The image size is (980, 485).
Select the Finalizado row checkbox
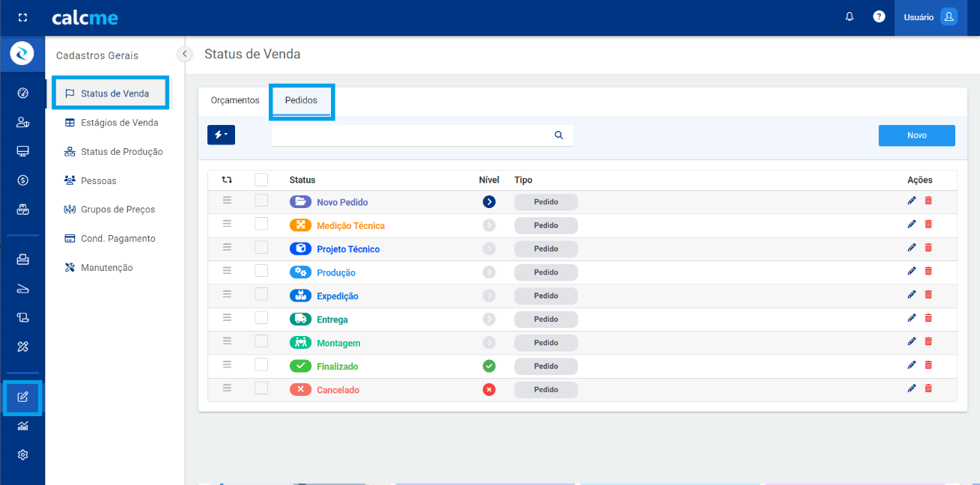(x=261, y=364)
